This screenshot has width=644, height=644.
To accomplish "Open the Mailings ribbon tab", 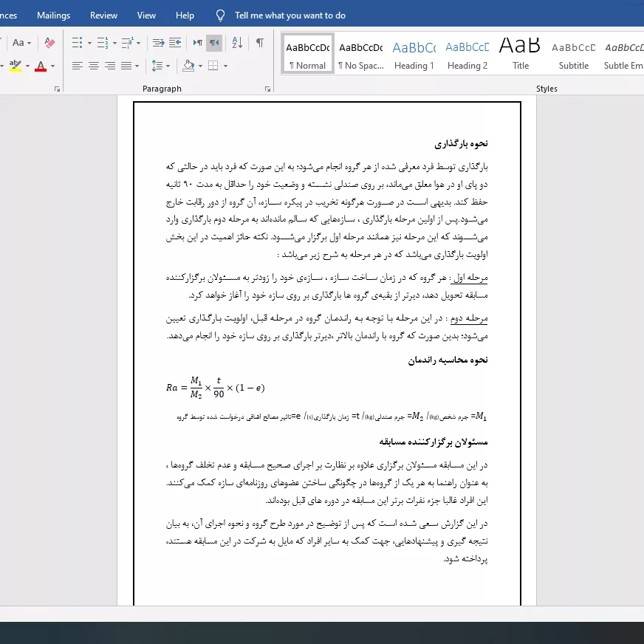I will 53,16.
